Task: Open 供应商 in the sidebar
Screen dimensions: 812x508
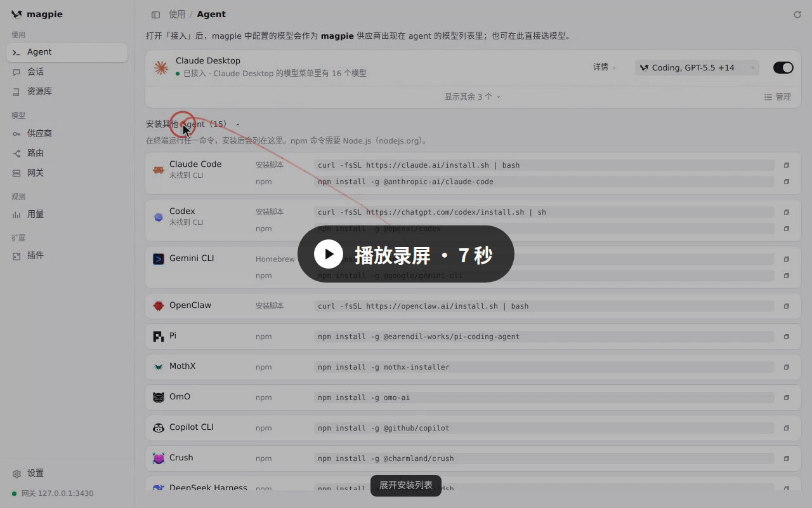Action: (x=67, y=133)
